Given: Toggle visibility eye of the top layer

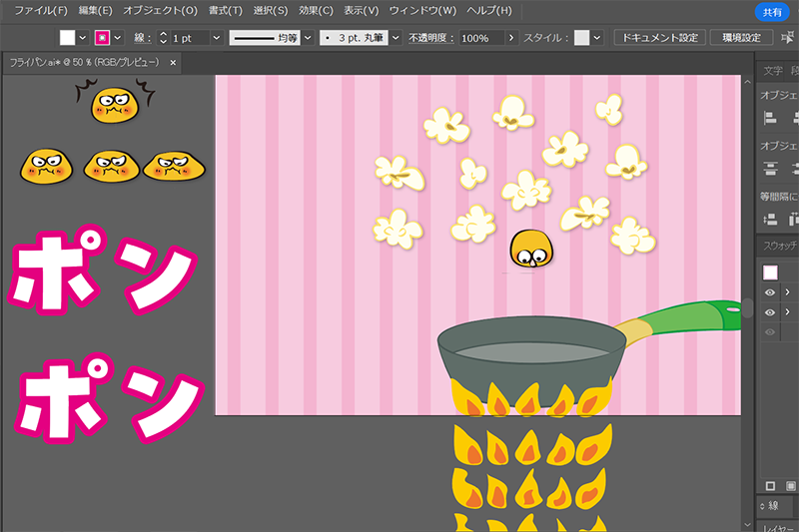Looking at the screenshot, I should point(770,292).
